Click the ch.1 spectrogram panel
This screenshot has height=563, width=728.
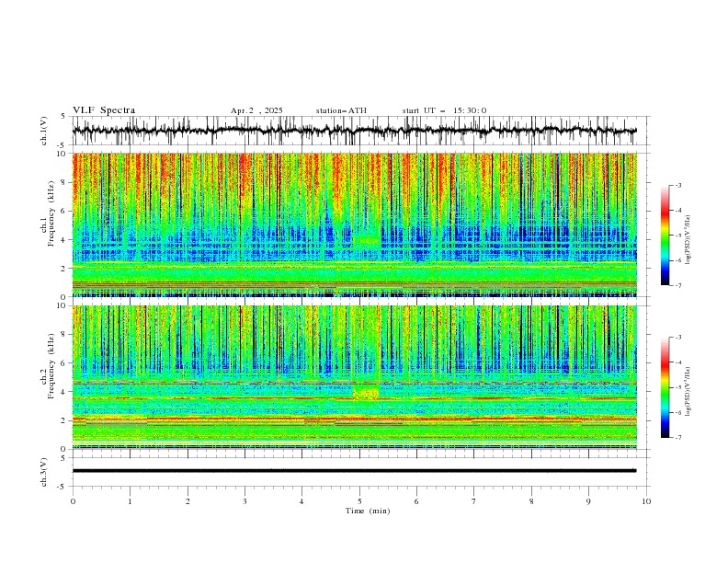pyautogui.click(x=354, y=224)
